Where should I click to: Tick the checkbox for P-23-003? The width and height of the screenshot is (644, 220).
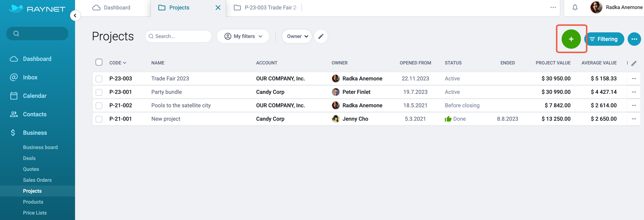(x=99, y=79)
